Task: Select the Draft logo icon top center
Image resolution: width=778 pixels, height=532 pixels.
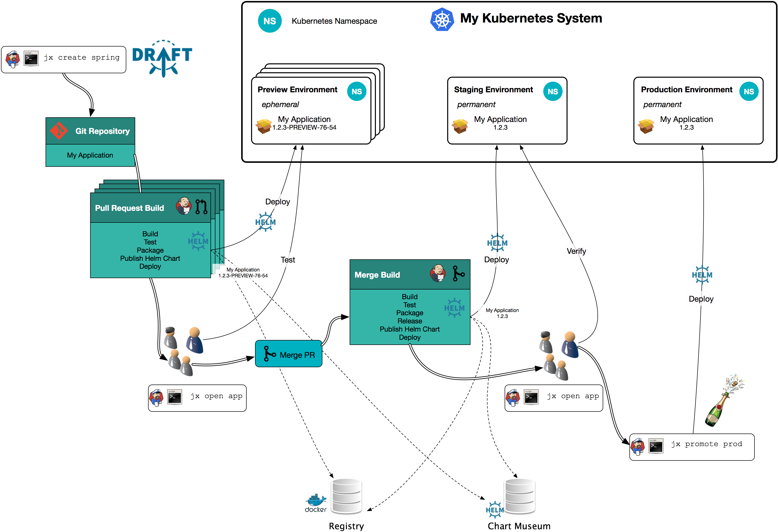Action: click(x=163, y=59)
